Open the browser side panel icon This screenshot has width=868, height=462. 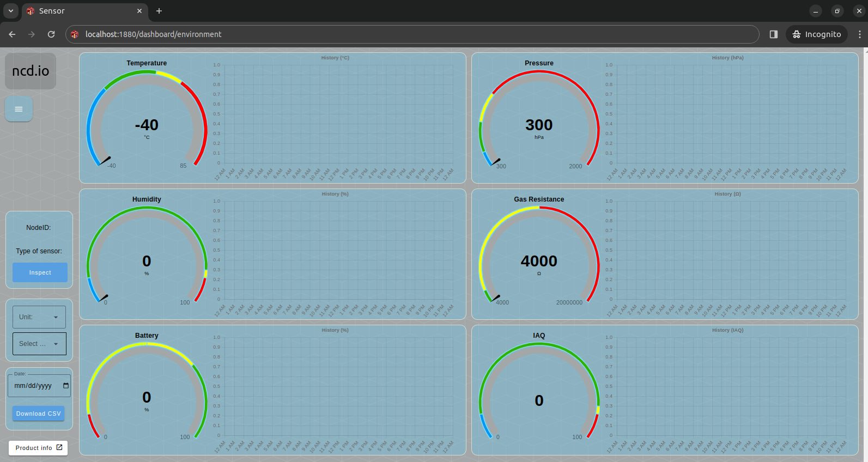(x=773, y=34)
